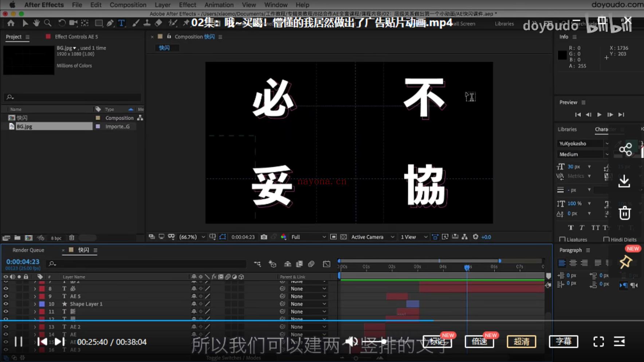Play the preview in Preview panel

point(599,114)
